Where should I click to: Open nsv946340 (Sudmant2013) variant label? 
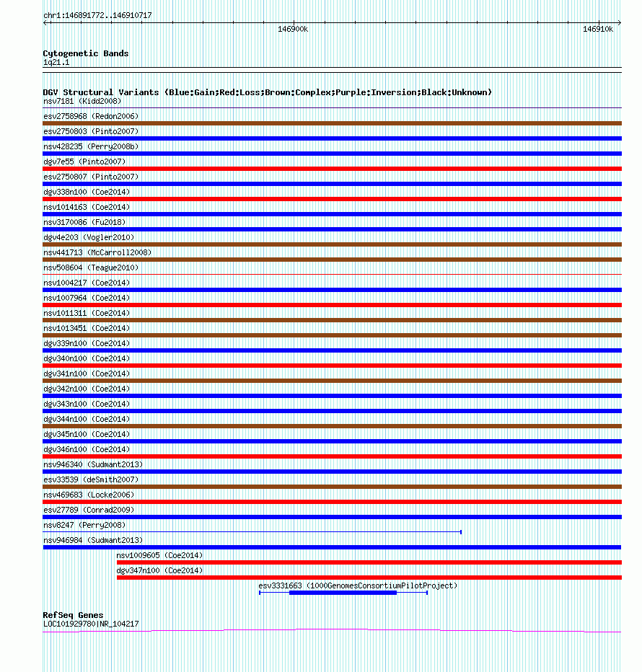(93, 464)
